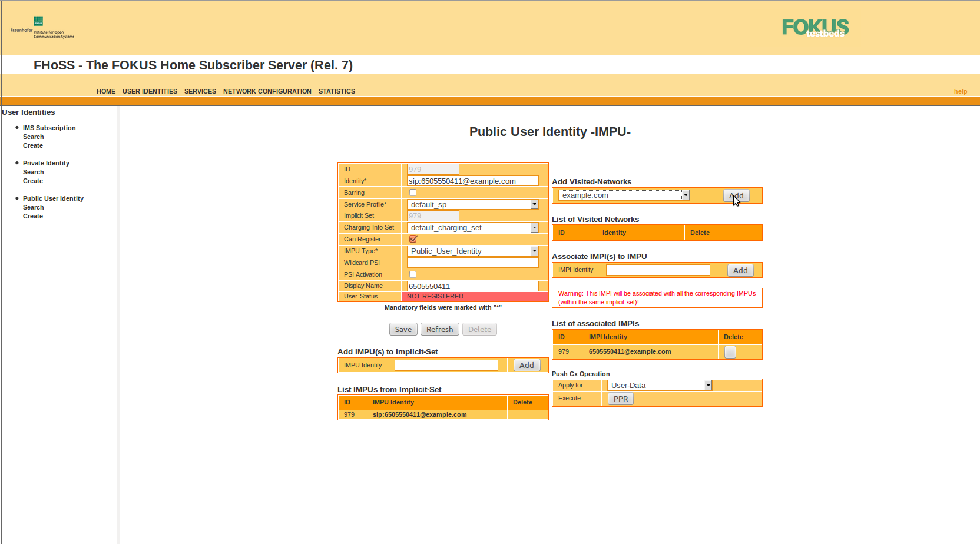Open the Service Profile dropdown
Image resolution: width=980 pixels, height=544 pixels.
pyautogui.click(x=472, y=204)
